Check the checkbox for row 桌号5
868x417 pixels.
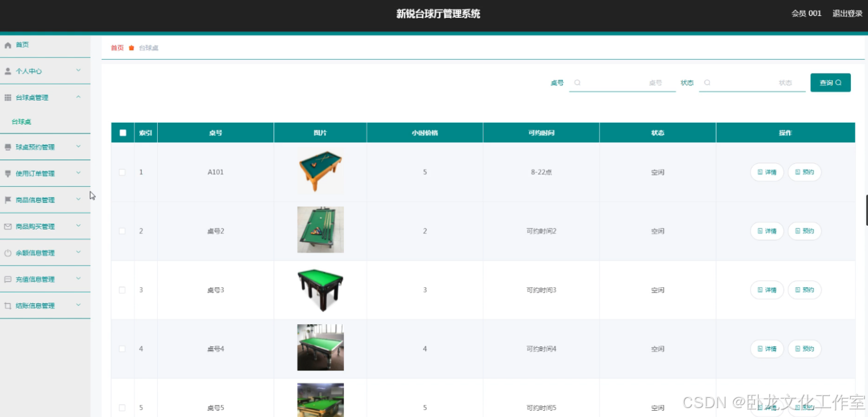[122, 407]
